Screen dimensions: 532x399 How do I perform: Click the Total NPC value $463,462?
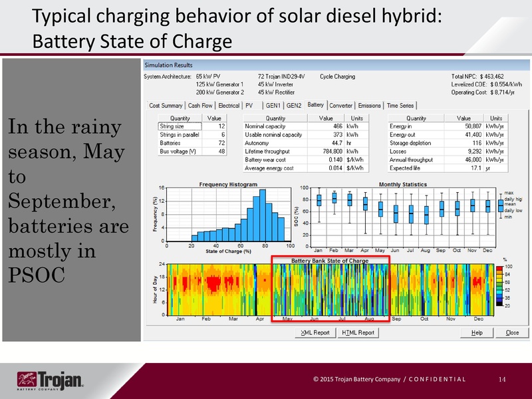tap(491, 76)
